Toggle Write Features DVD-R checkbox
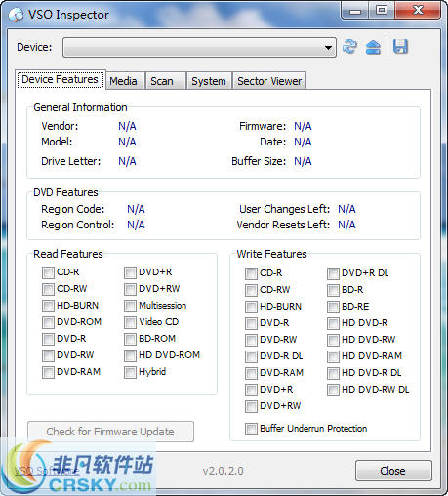This screenshot has height=496, width=448. (251, 323)
